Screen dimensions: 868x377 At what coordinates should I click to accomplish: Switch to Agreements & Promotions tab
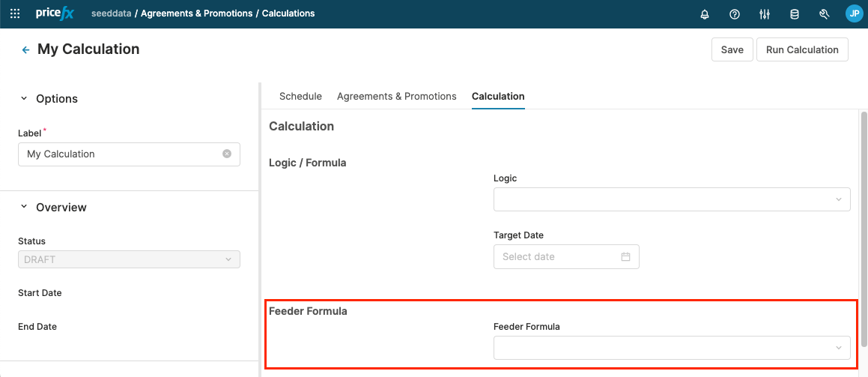click(396, 96)
